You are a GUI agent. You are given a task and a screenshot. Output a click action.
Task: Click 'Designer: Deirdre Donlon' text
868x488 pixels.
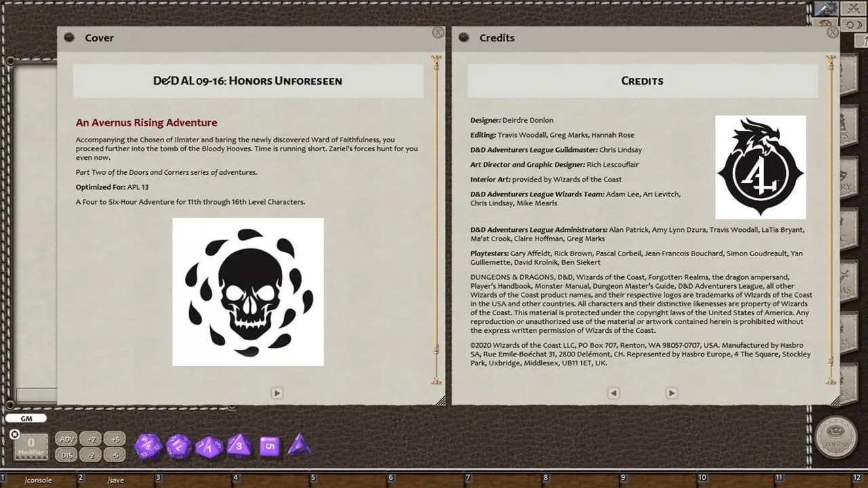(512, 120)
